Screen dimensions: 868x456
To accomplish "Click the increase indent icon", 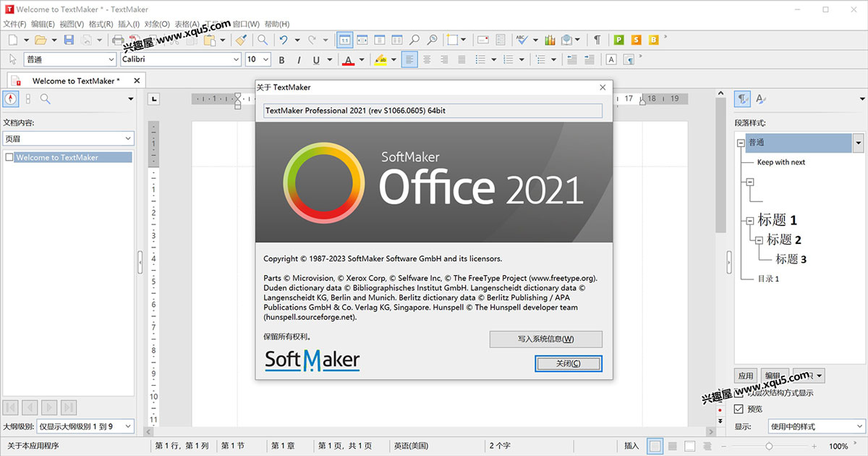I will click(590, 59).
